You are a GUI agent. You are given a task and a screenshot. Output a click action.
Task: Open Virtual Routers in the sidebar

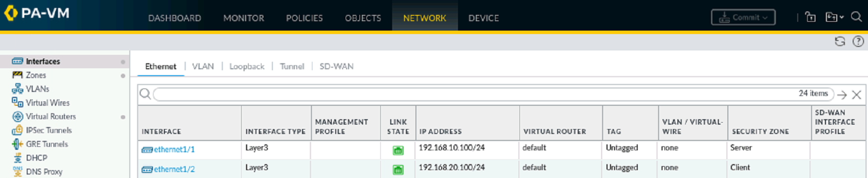coord(51,117)
